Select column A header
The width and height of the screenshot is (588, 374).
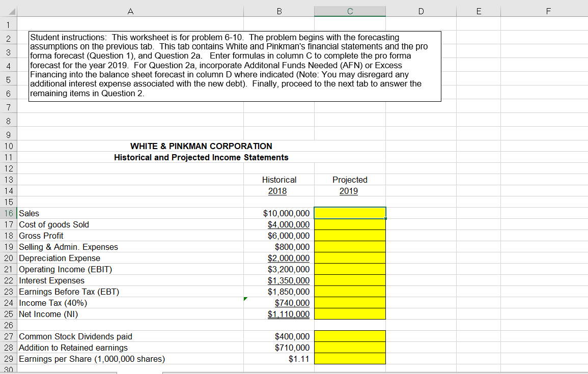[x=130, y=11]
